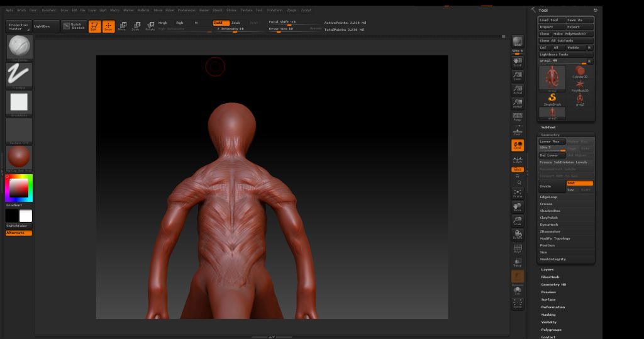Click the Z Intensity slider
The width and height of the screenshot is (644, 339).
231,29
